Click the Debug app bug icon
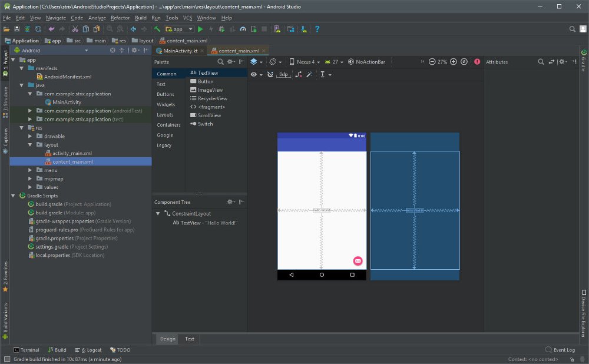 [221, 29]
